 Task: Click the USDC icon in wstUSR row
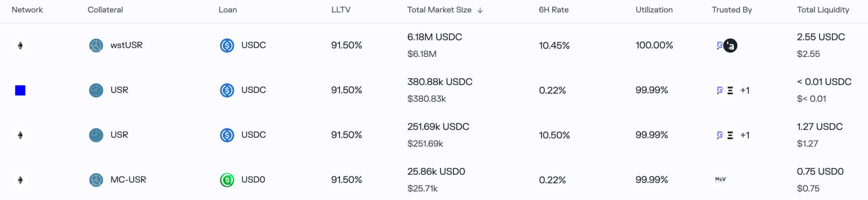point(227,45)
